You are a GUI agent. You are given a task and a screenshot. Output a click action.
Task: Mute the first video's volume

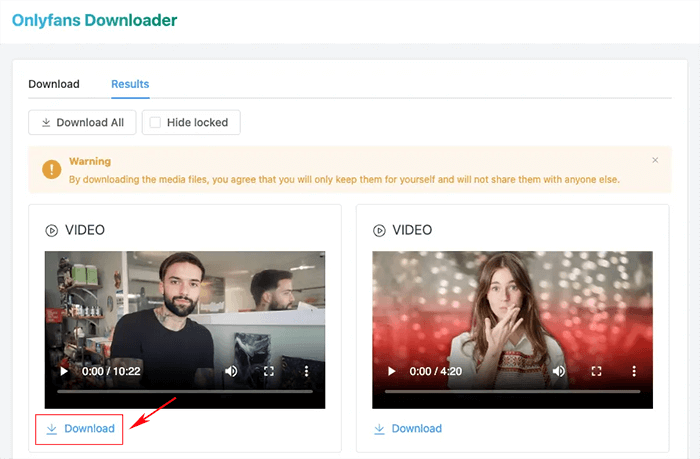[232, 371]
